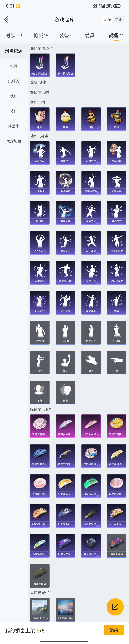129x644 pixels.
Task: Select the 啾啾 companion item
Action: [40, 119]
